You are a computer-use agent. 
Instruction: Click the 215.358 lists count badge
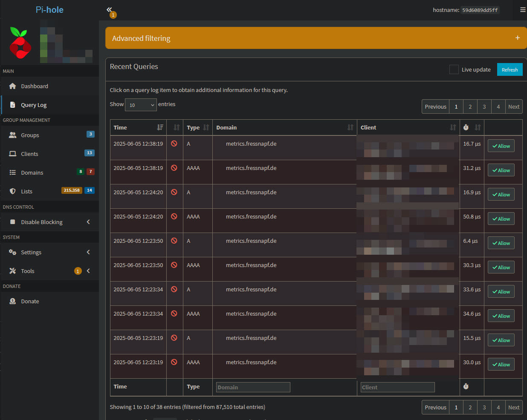[x=72, y=190]
